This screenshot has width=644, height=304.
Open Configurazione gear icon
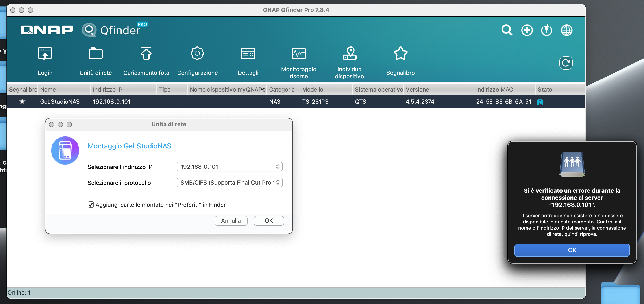(x=197, y=54)
